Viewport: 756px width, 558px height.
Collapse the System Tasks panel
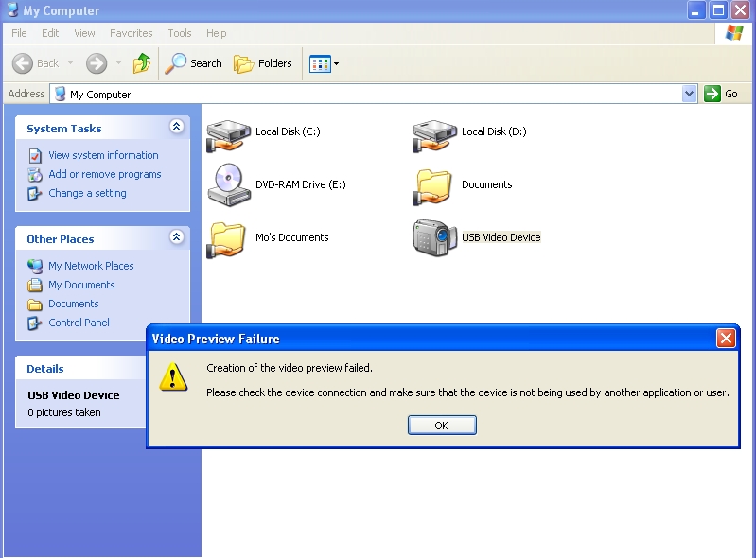(177, 127)
